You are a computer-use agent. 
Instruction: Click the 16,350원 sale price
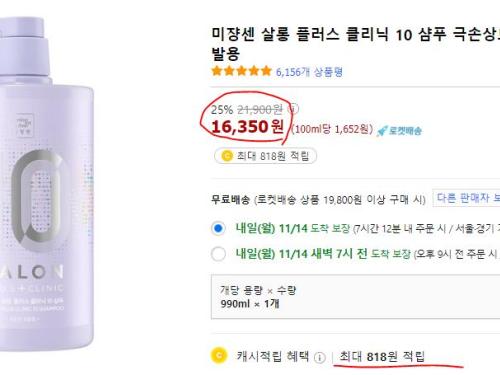click(x=248, y=126)
